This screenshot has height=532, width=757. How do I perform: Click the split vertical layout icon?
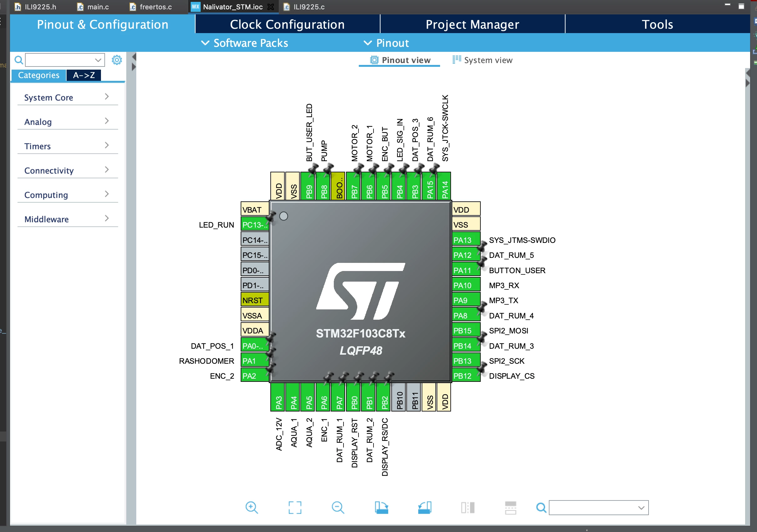pos(468,507)
